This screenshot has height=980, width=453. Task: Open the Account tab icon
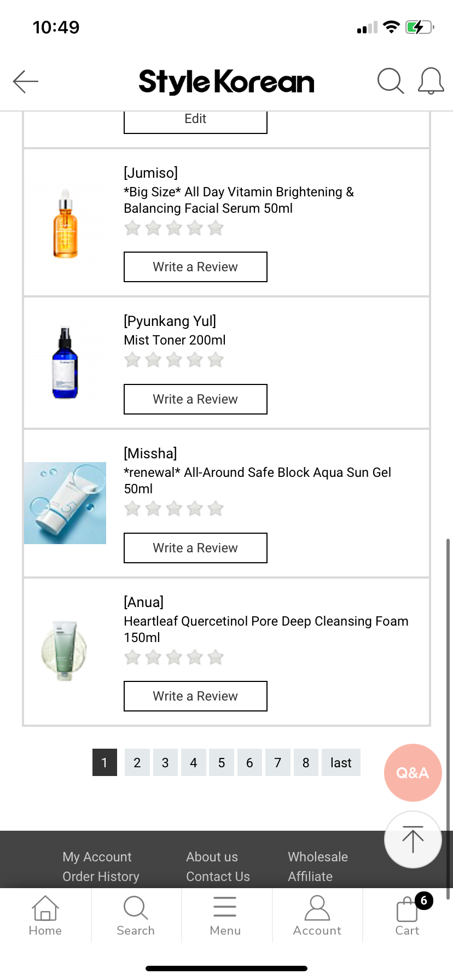(317, 915)
